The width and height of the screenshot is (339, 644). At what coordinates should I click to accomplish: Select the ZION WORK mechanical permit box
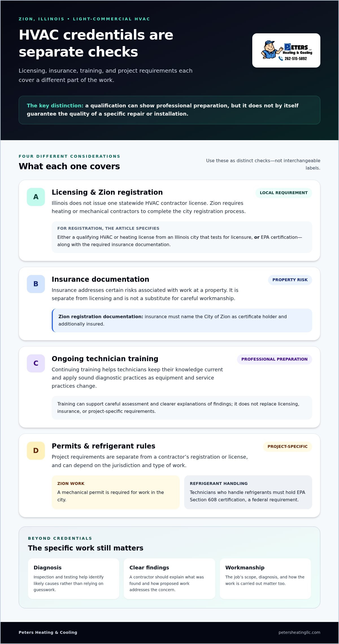click(116, 492)
